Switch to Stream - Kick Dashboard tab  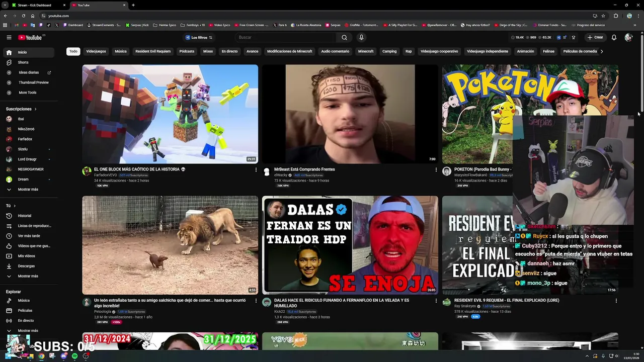[39, 5]
